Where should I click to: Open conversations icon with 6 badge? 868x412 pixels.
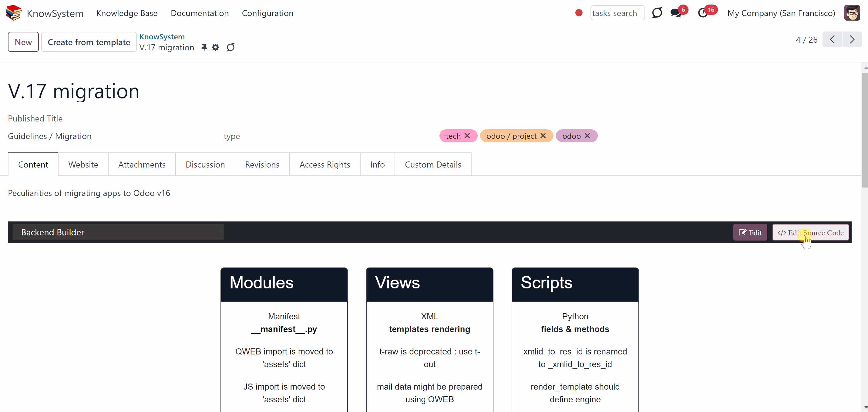click(x=676, y=13)
